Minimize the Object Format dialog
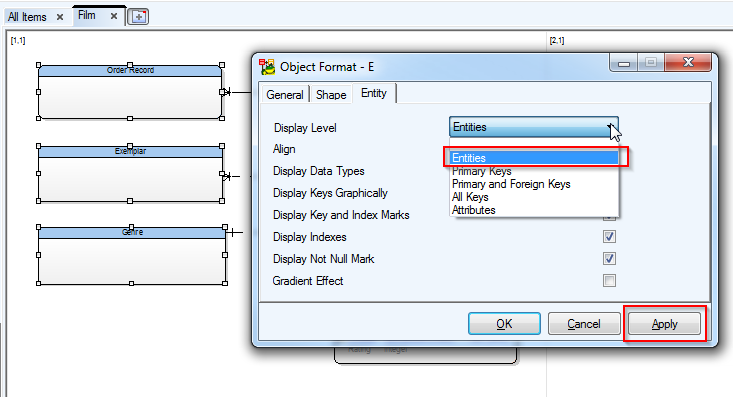 [x=624, y=62]
